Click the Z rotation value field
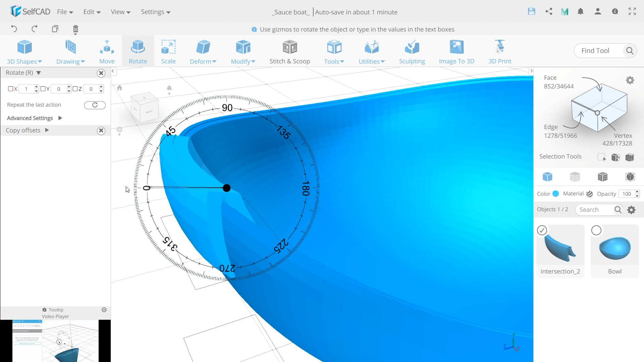The width and height of the screenshot is (644, 362). pyautogui.click(x=91, y=89)
